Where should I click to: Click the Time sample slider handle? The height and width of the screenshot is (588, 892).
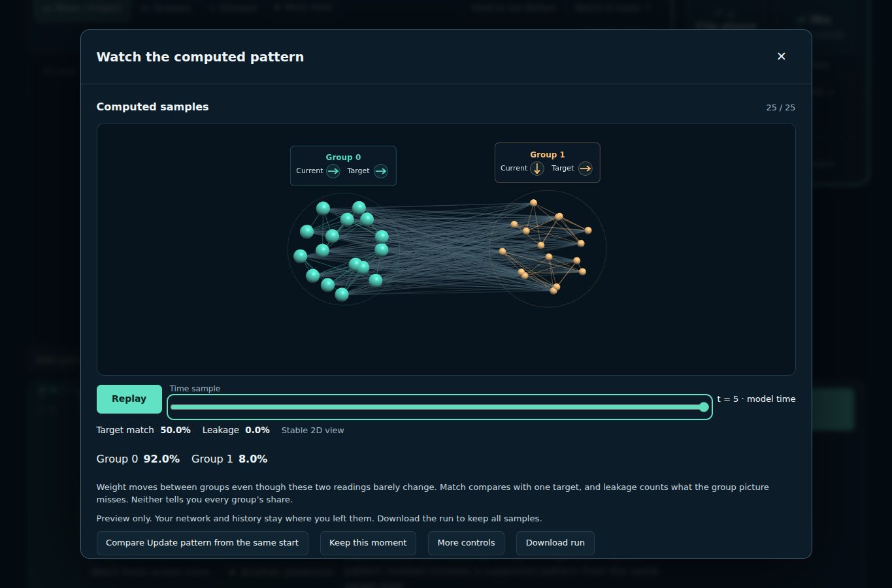[704, 407]
